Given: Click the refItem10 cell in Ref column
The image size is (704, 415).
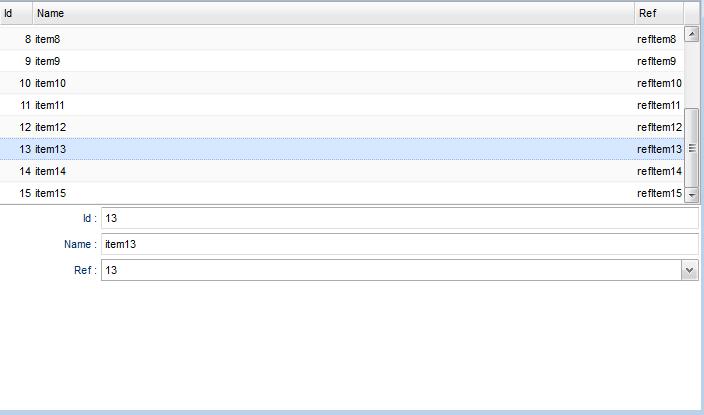Looking at the screenshot, I should [x=659, y=83].
